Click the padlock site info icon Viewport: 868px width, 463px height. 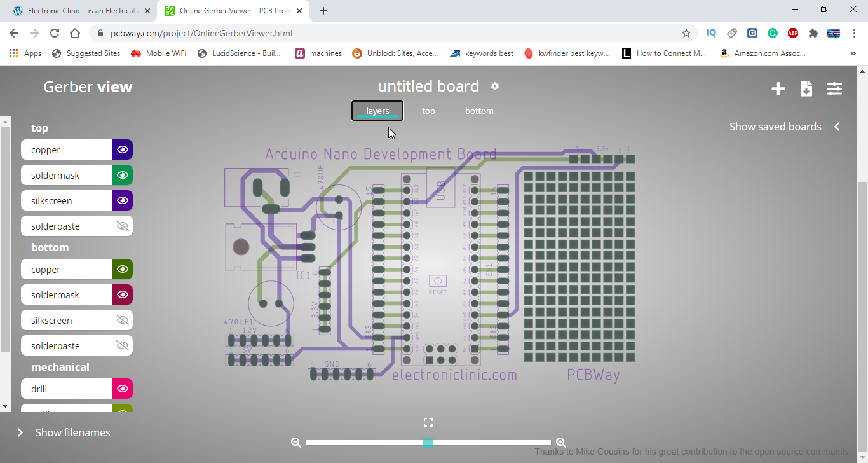click(x=100, y=33)
